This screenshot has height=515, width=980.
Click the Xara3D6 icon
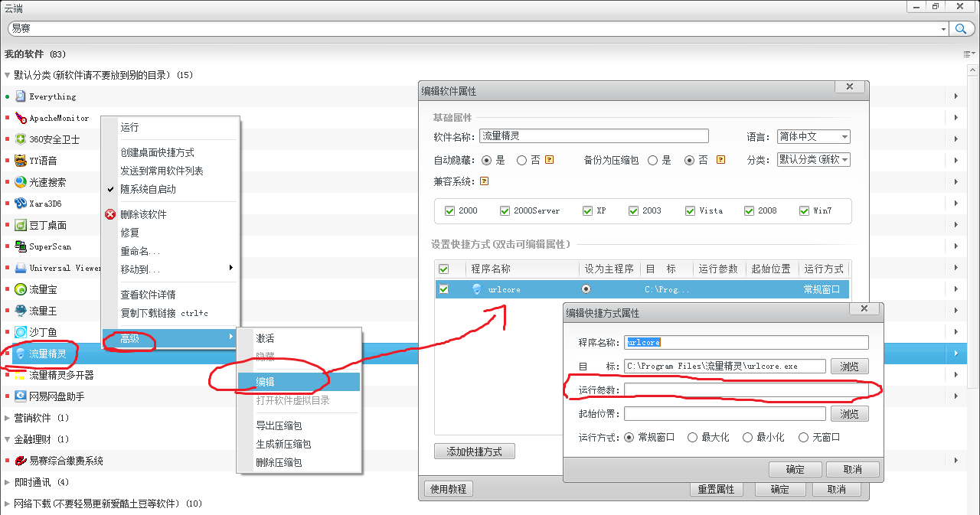pyautogui.click(x=21, y=204)
